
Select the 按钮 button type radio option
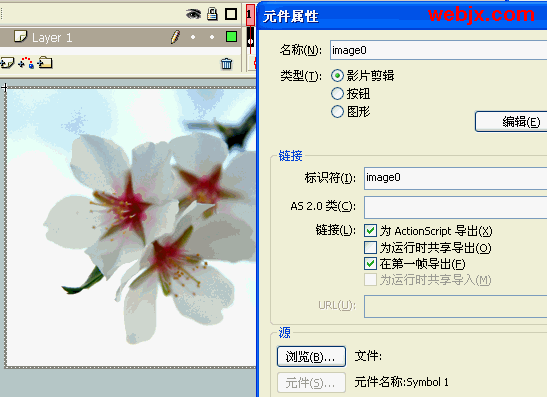(x=337, y=93)
